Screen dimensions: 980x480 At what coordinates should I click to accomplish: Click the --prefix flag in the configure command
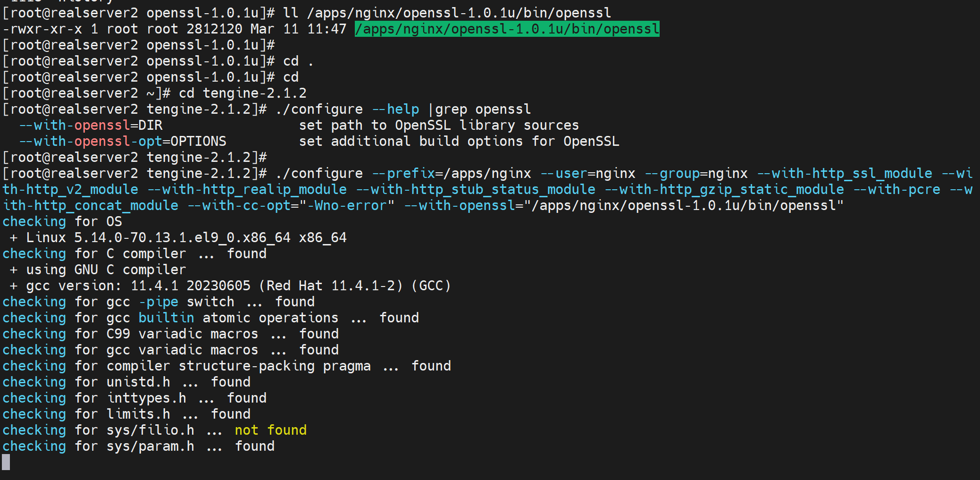click(403, 174)
